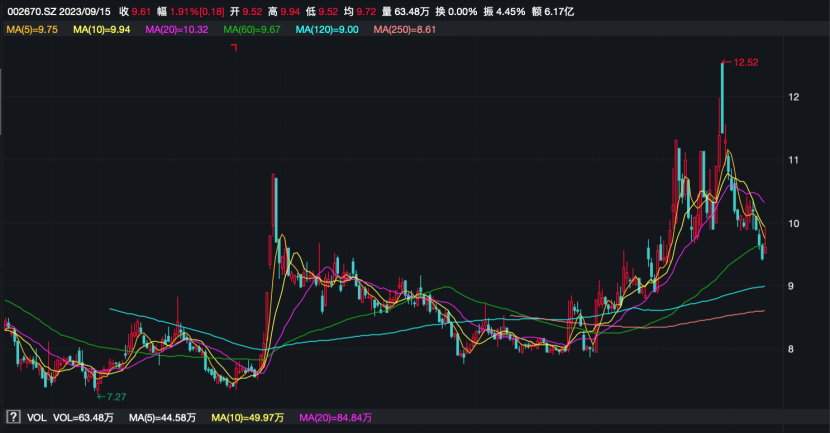Click the 2023/09/15 date text
Screen dimensions: 830x434
pos(85,11)
